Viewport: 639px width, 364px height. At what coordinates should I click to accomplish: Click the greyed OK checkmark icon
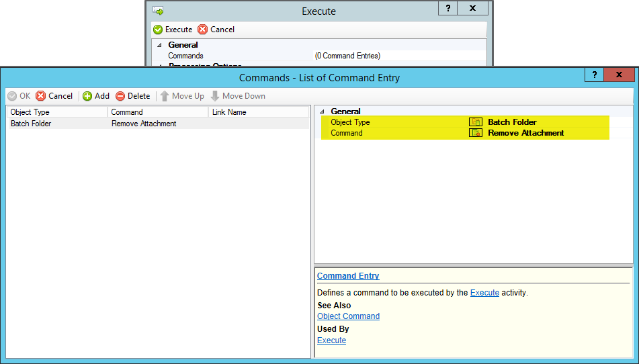pyautogui.click(x=12, y=96)
